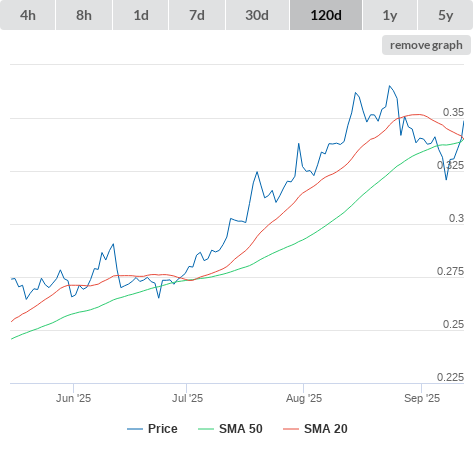Click the Sep '25 axis label
The height and width of the screenshot is (455, 474).
(422, 398)
